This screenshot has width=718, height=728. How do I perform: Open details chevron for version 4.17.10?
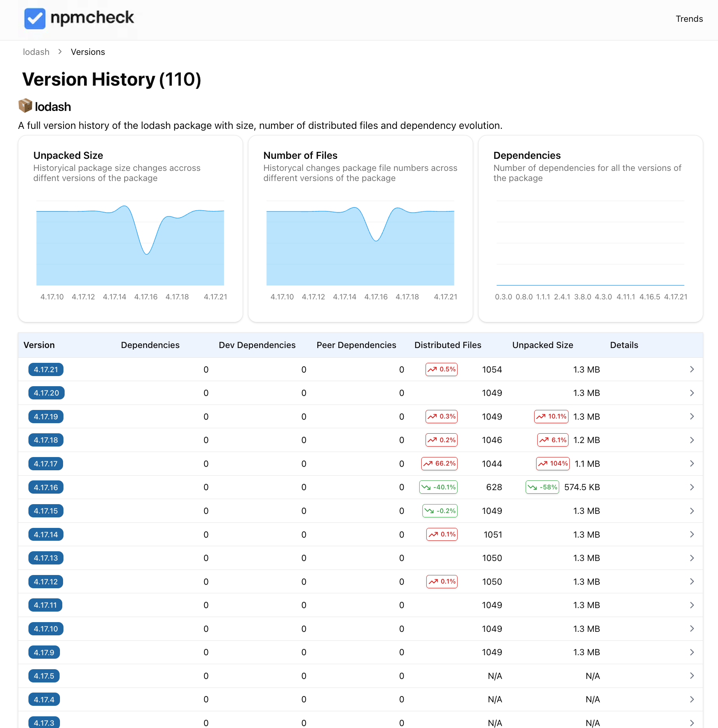[x=692, y=628]
